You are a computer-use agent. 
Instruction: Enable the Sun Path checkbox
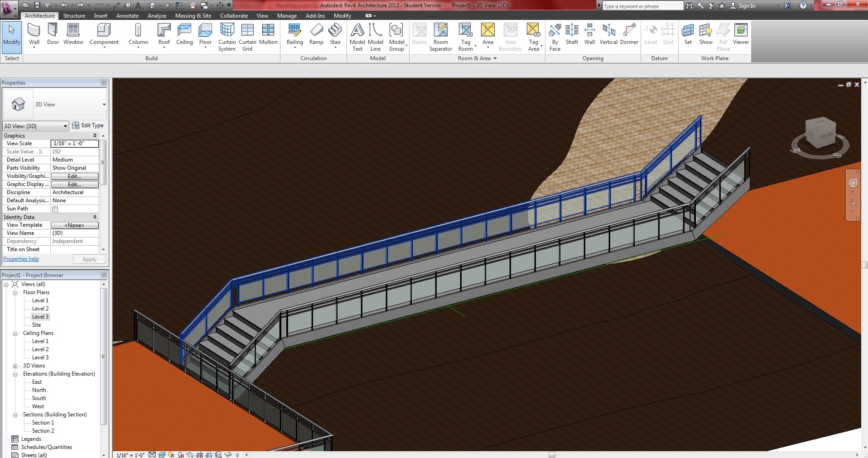point(55,209)
